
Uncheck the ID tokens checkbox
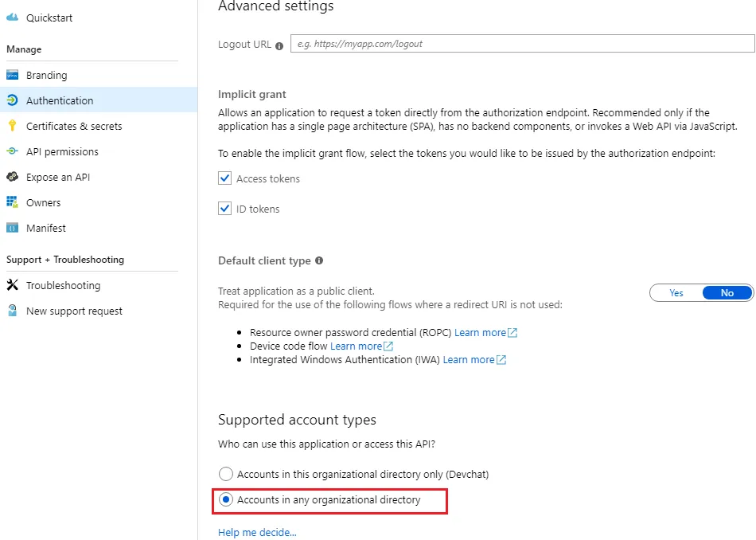point(224,209)
